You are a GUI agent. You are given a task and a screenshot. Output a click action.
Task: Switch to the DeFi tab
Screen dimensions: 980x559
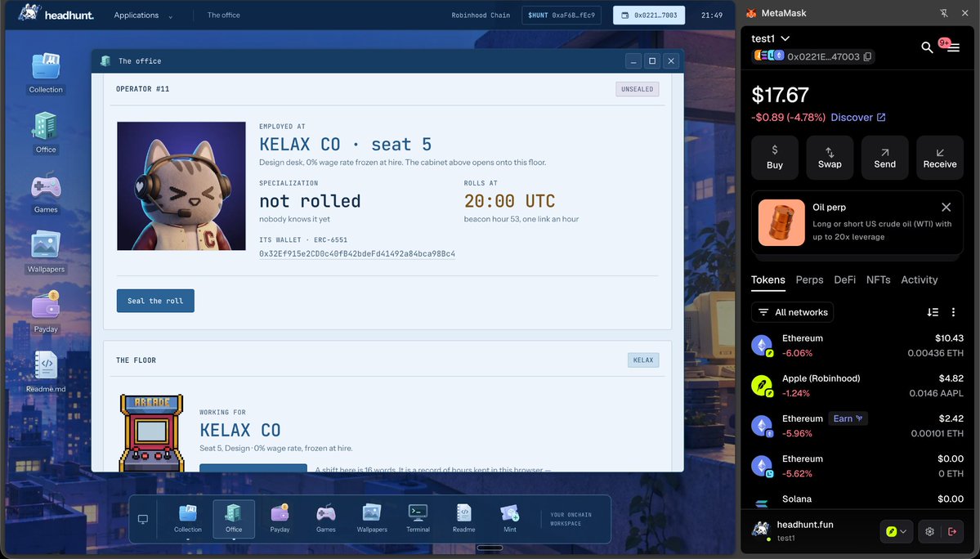[x=845, y=279]
